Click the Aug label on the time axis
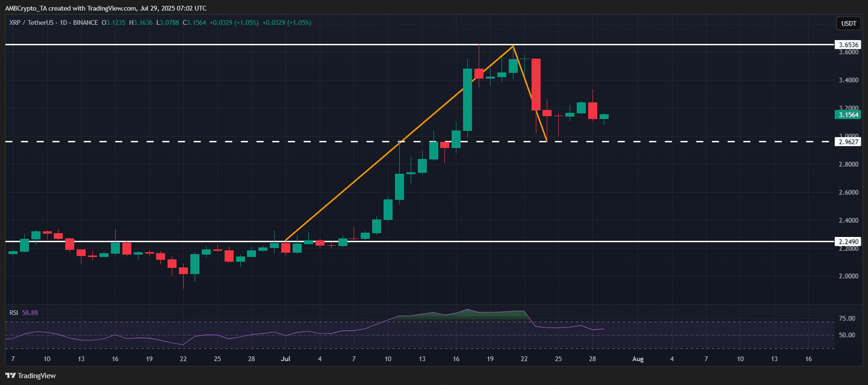 tap(638, 359)
